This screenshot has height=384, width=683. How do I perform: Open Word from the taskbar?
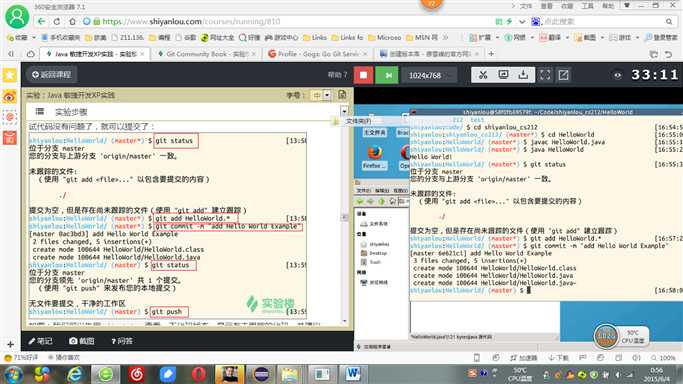pos(353,374)
